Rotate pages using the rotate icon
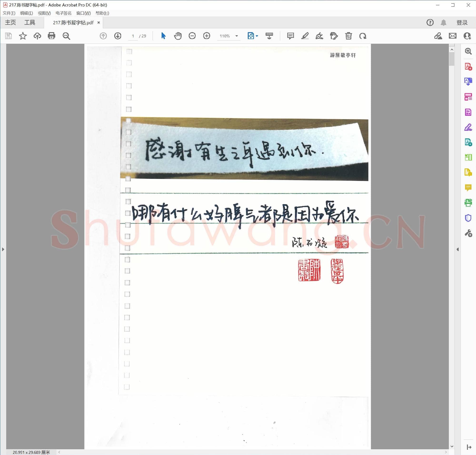This screenshot has height=455, width=476. coord(363,36)
